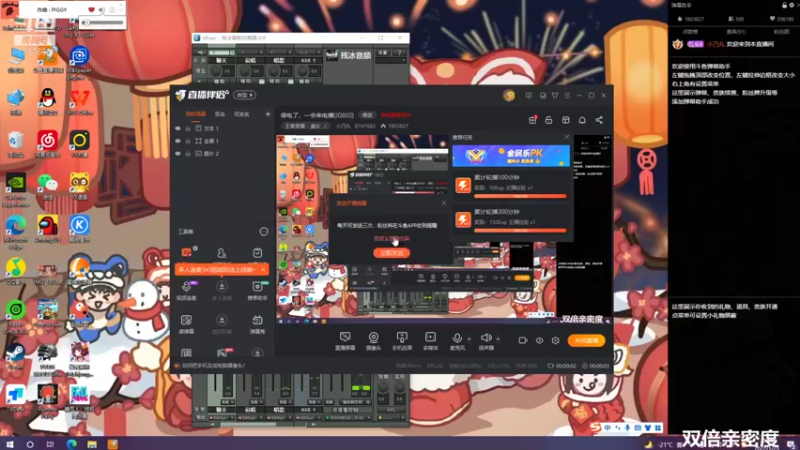Dismiss the orange multi-person tooltip banner

click(x=263, y=269)
